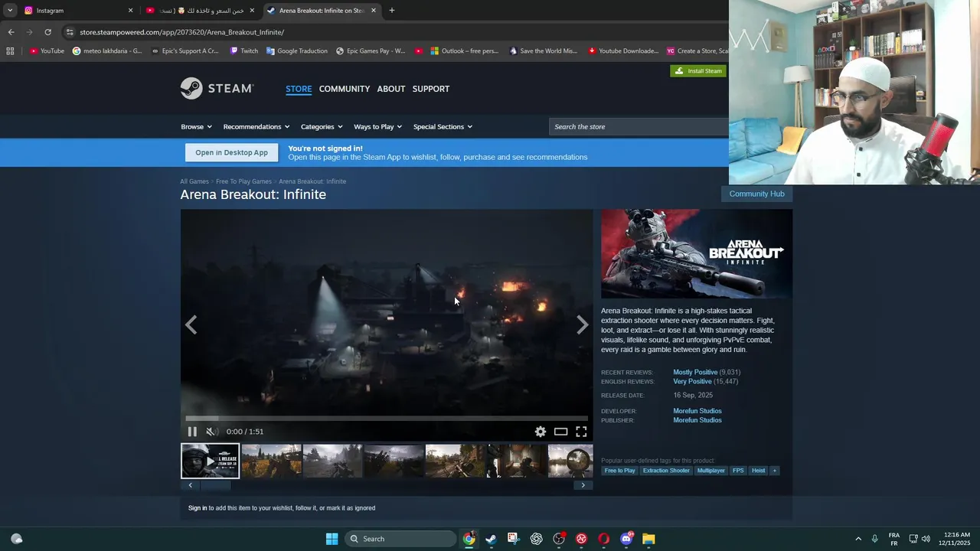Screen dimensions: 980x551
Task: Open publisher Morefun Studios link
Action: coord(697,420)
